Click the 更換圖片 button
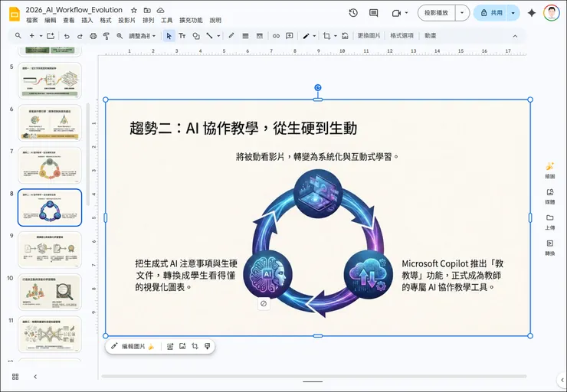 369,36
